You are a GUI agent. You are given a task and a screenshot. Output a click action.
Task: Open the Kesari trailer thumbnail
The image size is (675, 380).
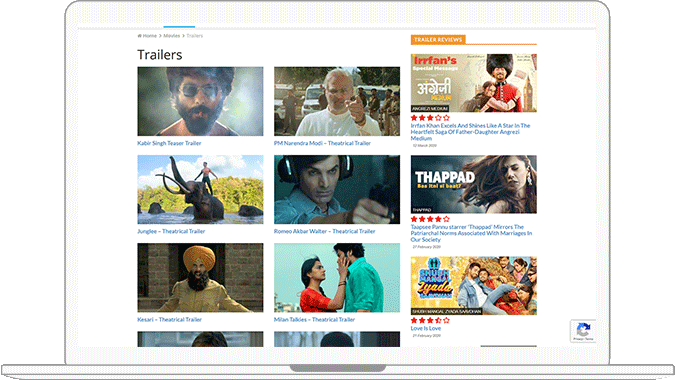tap(200, 278)
